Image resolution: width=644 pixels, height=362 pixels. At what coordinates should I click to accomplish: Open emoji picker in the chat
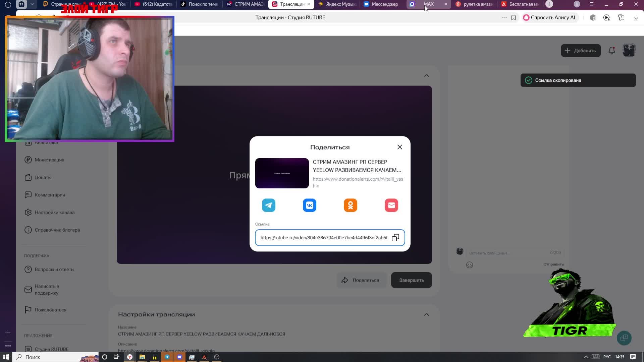470,265
